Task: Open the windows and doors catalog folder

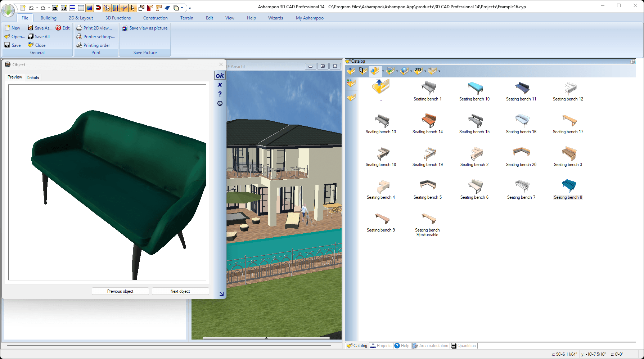Action: [x=363, y=71]
